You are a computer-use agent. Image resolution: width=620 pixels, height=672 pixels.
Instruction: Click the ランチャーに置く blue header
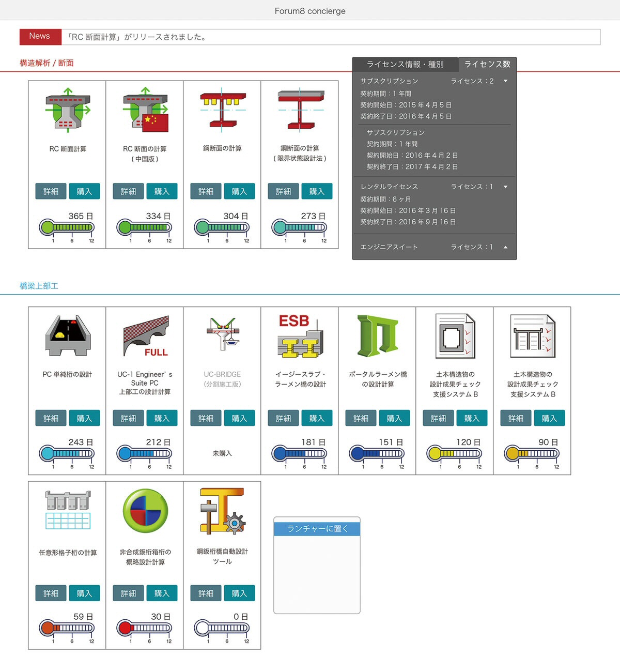(317, 529)
